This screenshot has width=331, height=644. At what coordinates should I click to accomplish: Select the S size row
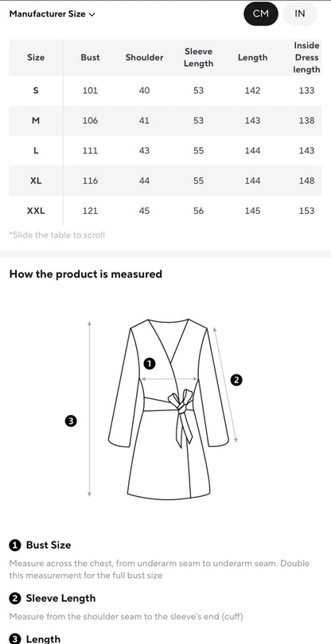pos(165,91)
